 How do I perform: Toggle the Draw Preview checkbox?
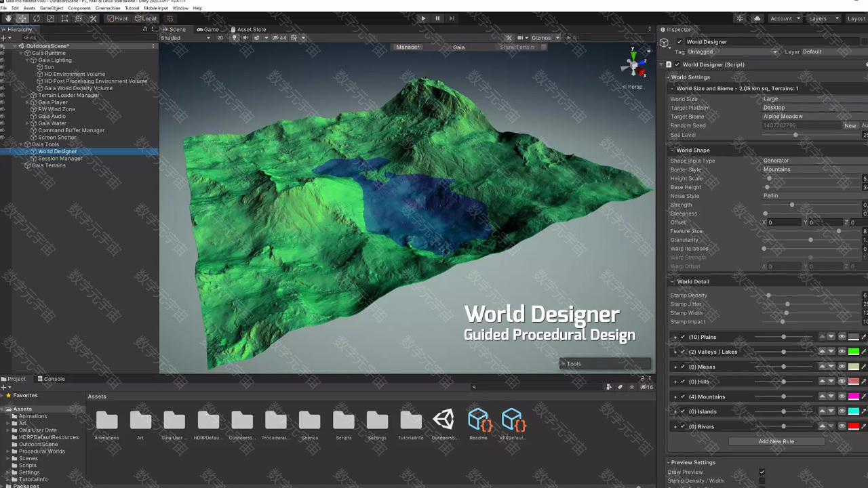(x=762, y=472)
